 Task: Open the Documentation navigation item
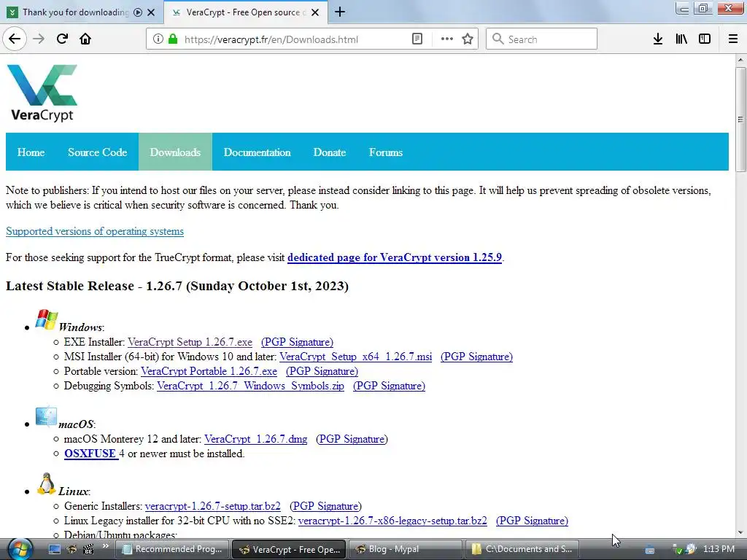258,152
